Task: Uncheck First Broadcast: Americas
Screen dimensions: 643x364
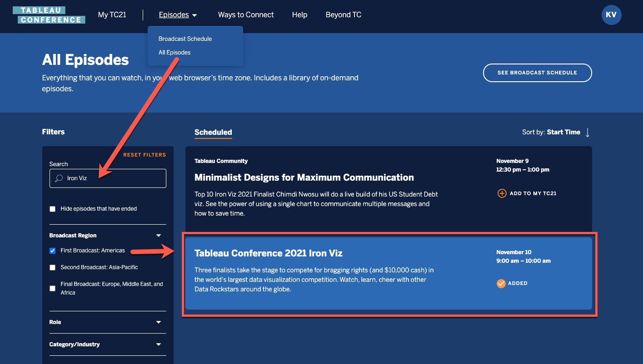Action: [53, 251]
